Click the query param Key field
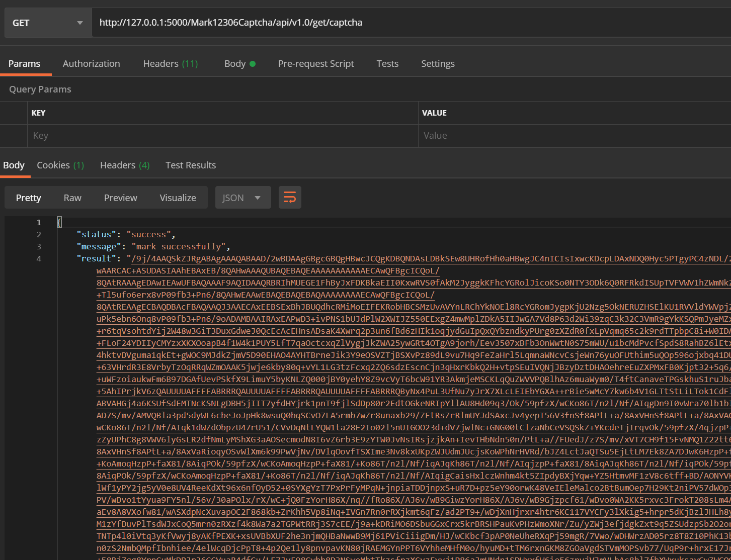 point(221,136)
